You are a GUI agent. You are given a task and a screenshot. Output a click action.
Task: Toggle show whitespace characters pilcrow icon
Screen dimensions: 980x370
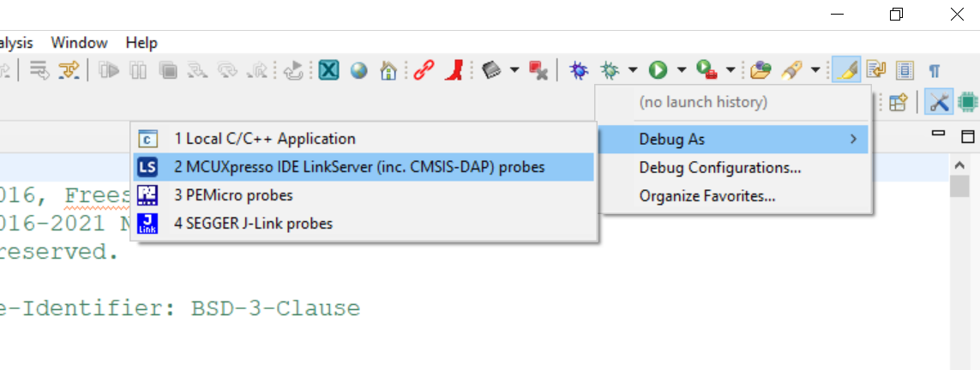[935, 70]
